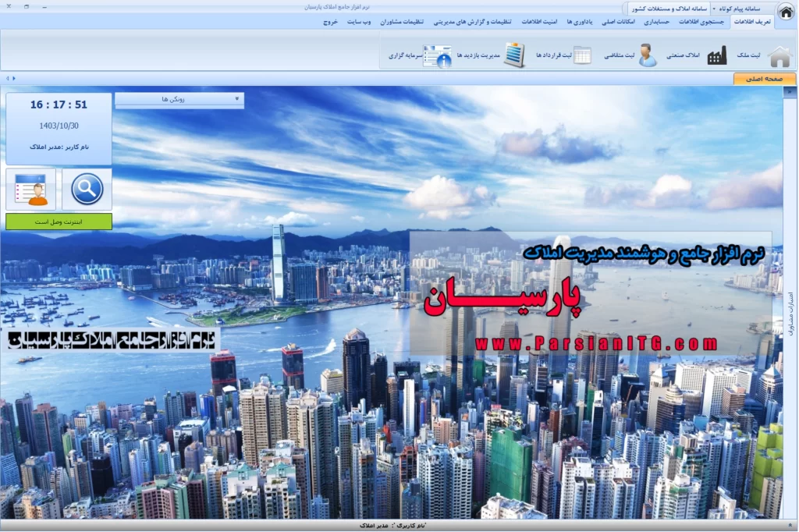Click the ثبت قرارداد ها label
Screen dimensions: 799x532
point(553,55)
